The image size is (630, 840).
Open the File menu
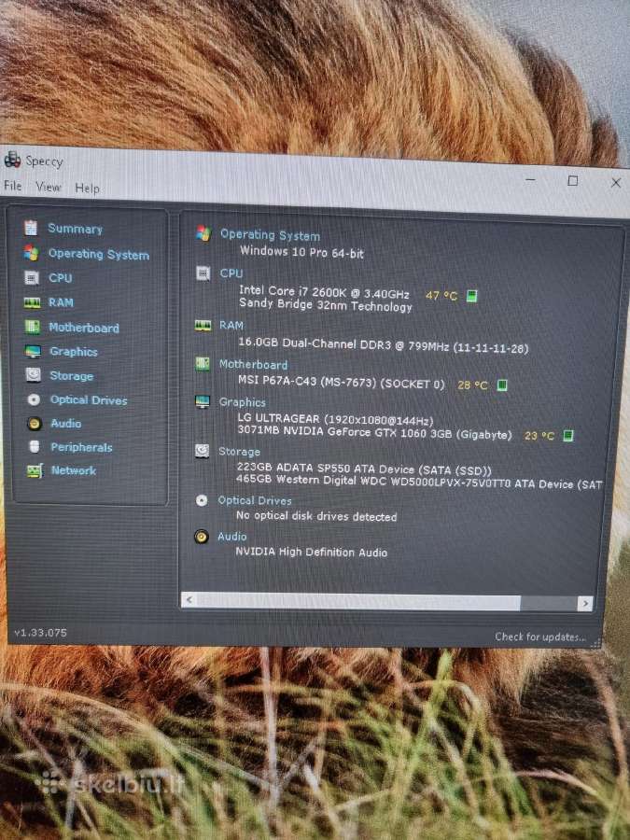tap(12, 186)
